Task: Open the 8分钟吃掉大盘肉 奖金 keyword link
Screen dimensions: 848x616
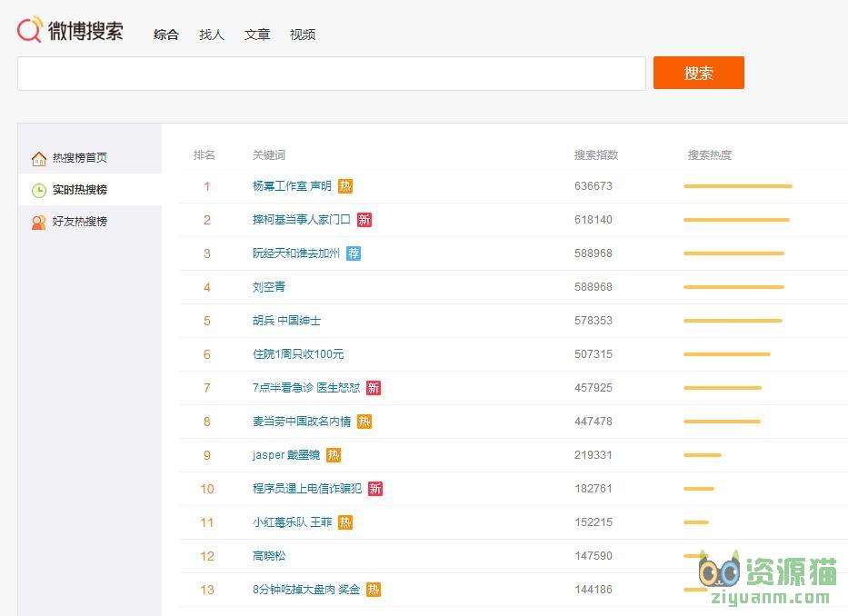Action: click(x=306, y=590)
